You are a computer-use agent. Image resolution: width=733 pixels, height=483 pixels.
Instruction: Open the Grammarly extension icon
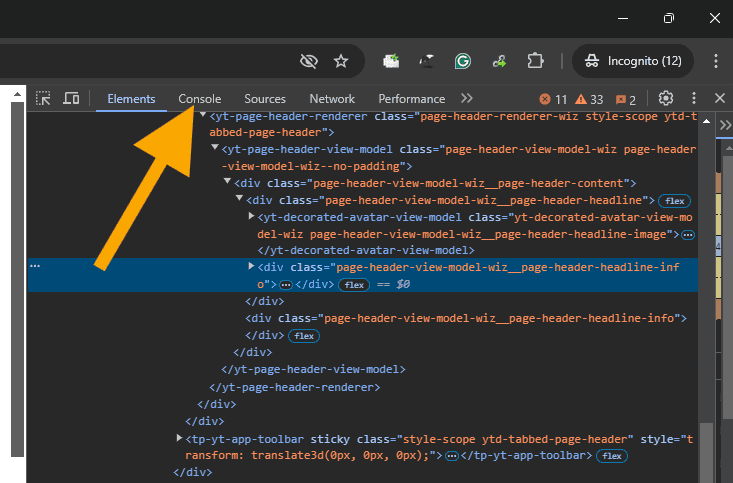[x=463, y=61]
